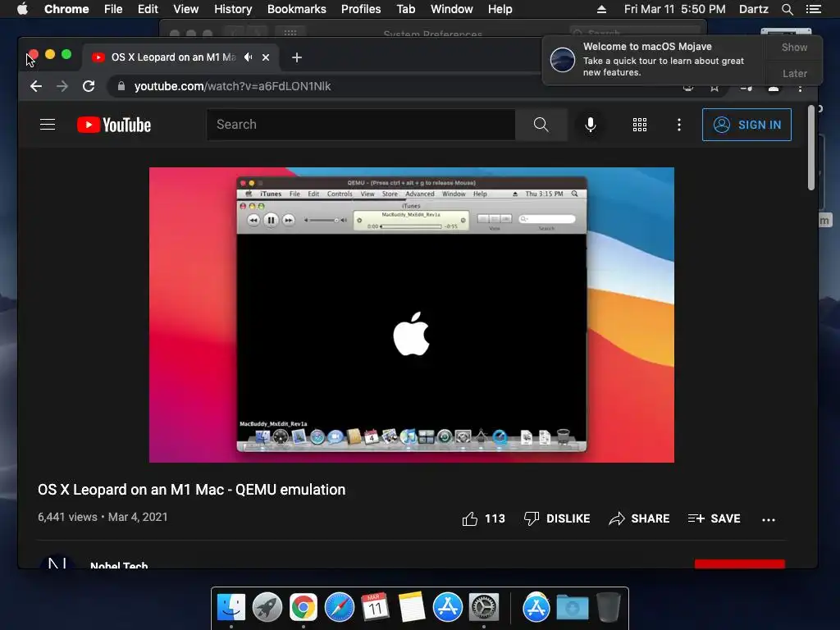The height and width of the screenshot is (630, 840).
Task: Select Show on Mojave notification
Action: pyautogui.click(x=794, y=48)
